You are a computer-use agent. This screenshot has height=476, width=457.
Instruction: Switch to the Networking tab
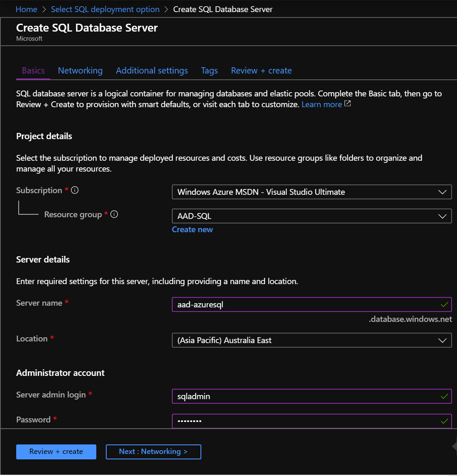[x=80, y=70]
